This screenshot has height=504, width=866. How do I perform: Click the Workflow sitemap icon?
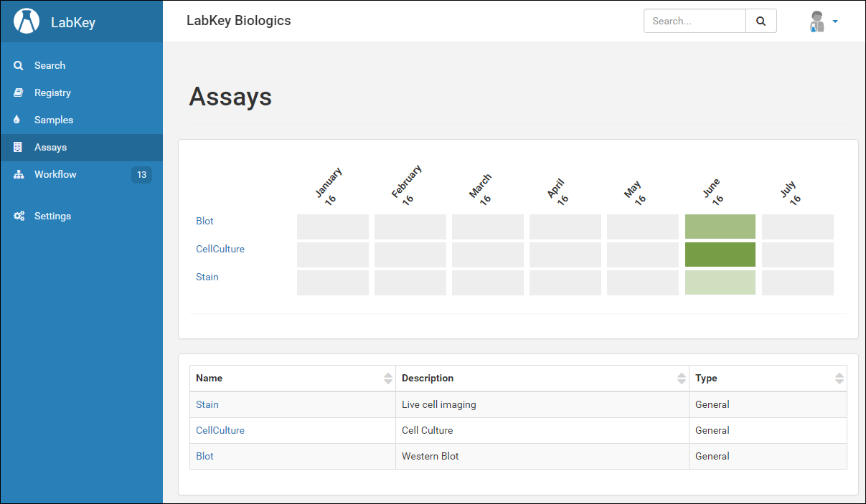click(x=19, y=174)
